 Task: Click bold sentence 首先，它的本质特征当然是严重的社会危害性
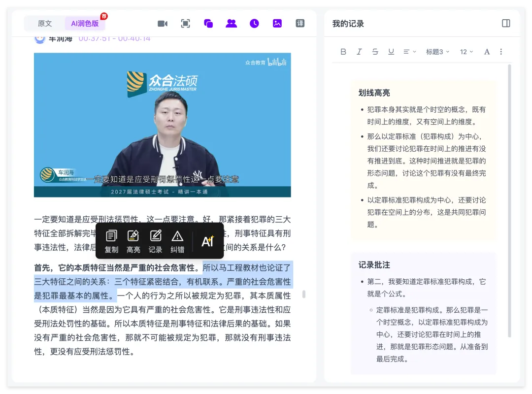point(118,268)
